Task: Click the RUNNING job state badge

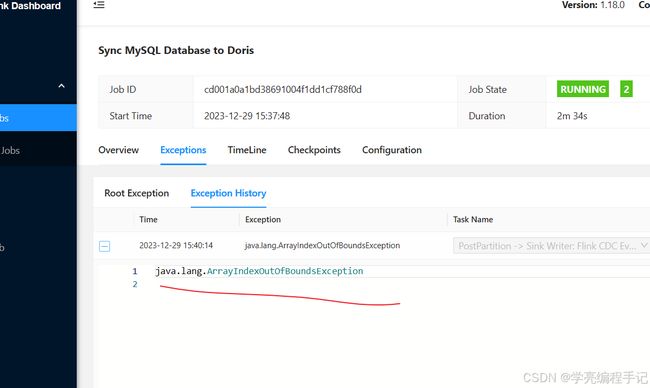Action: (x=583, y=89)
